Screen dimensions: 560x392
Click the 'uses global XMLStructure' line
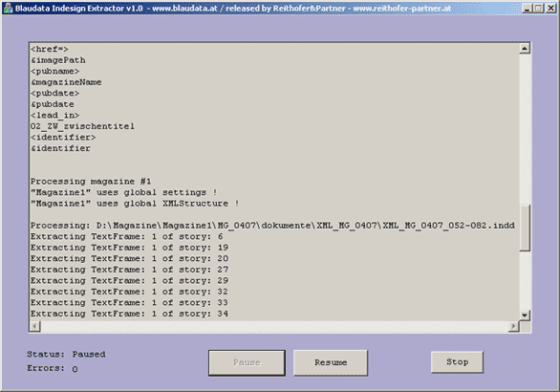(135, 204)
